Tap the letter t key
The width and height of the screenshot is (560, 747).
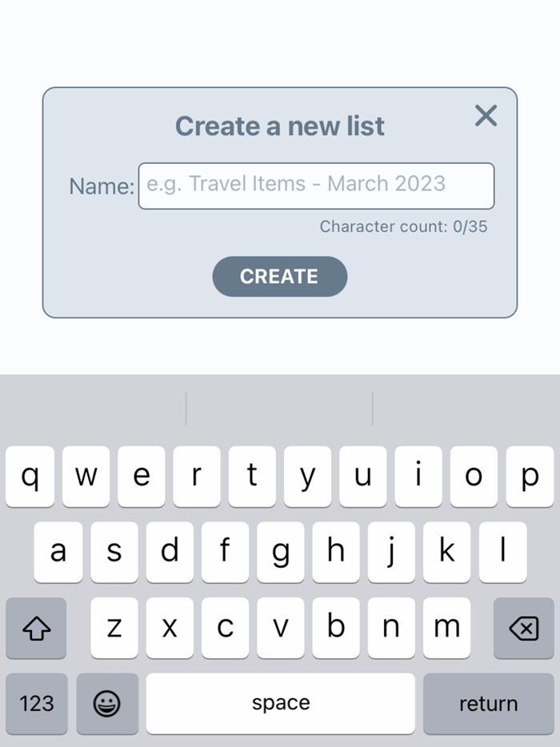click(252, 476)
